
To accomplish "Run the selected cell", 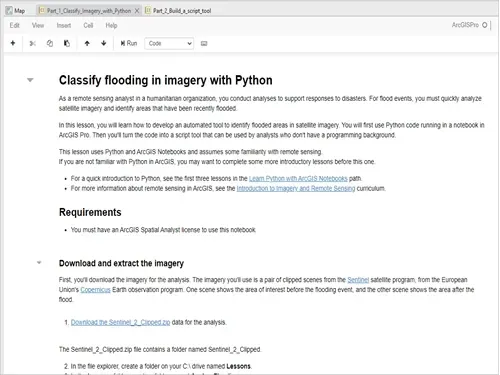I will point(129,43).
